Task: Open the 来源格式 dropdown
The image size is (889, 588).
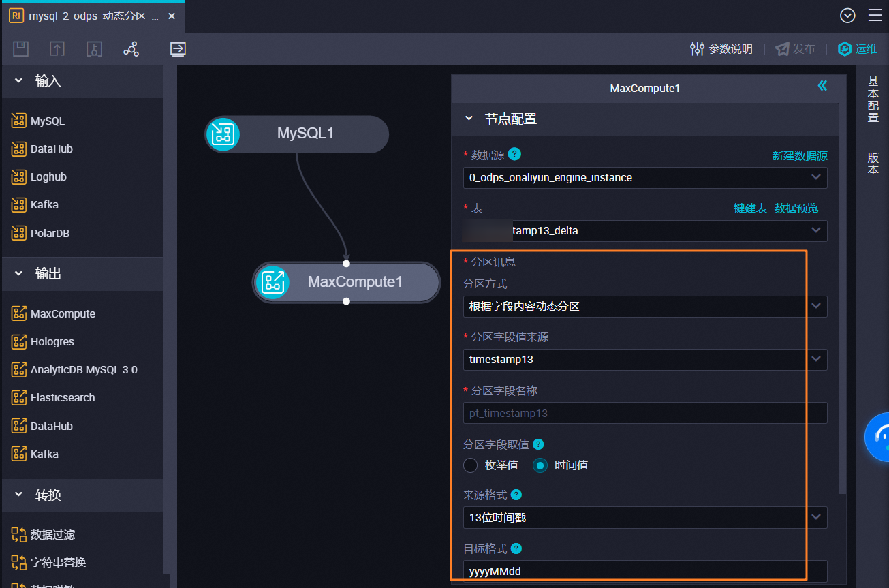Action: click(645, 518)
